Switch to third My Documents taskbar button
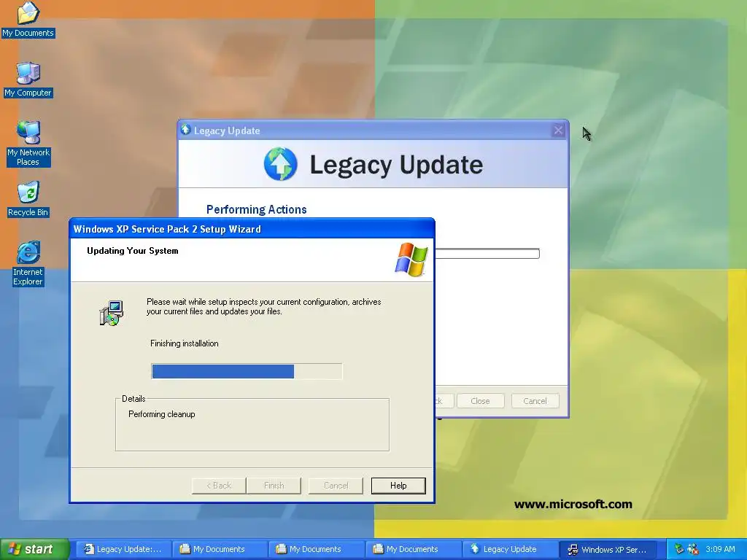747x560 pixels. (x=413, y=549)
